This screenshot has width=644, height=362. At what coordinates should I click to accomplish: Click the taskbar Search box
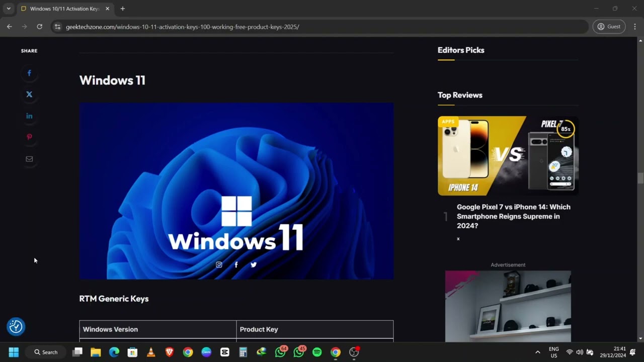pyautogui.click(x=46, y=352)
